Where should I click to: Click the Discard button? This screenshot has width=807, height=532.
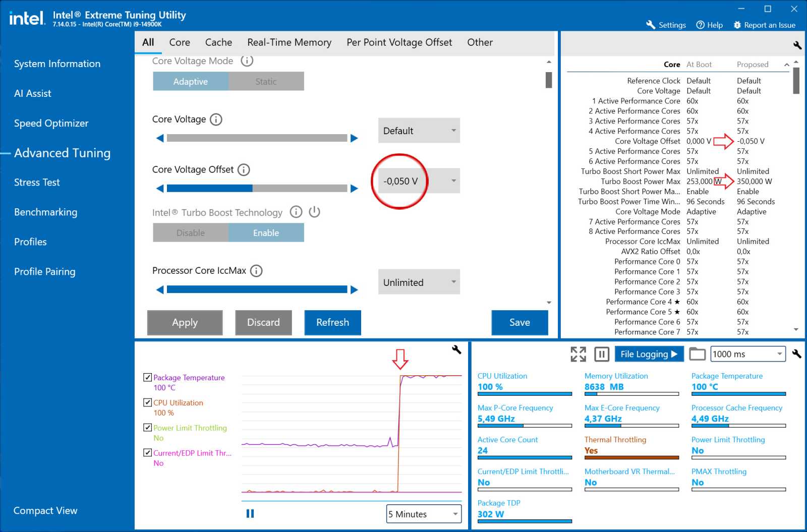[263, 322]
